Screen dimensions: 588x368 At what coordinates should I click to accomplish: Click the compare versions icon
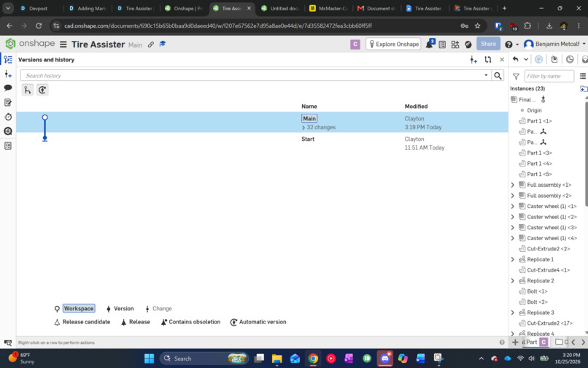(x=487, y=60)
